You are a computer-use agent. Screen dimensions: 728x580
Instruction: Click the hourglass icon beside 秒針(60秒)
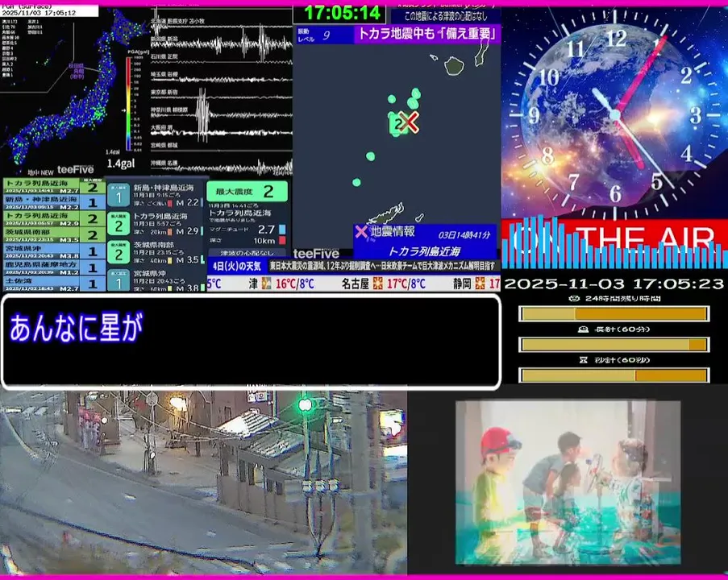[583, 360]
